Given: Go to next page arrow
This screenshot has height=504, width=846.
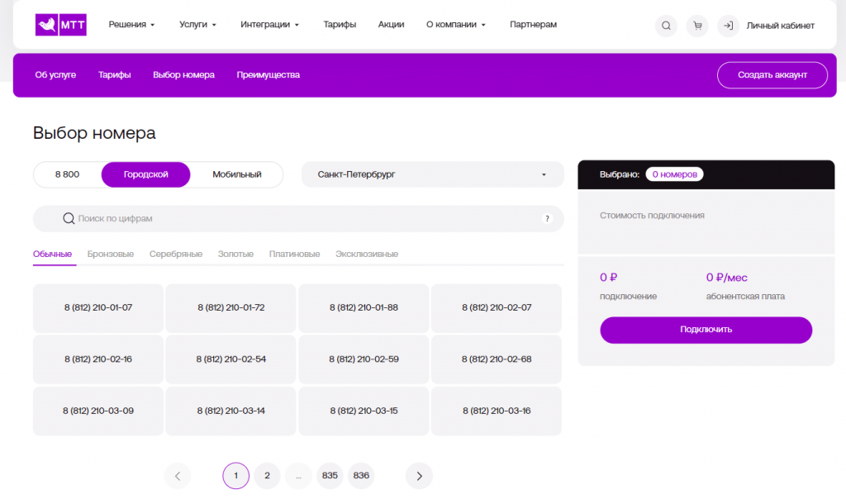Looking at the screenshot, I should click(x=419, y=476).
